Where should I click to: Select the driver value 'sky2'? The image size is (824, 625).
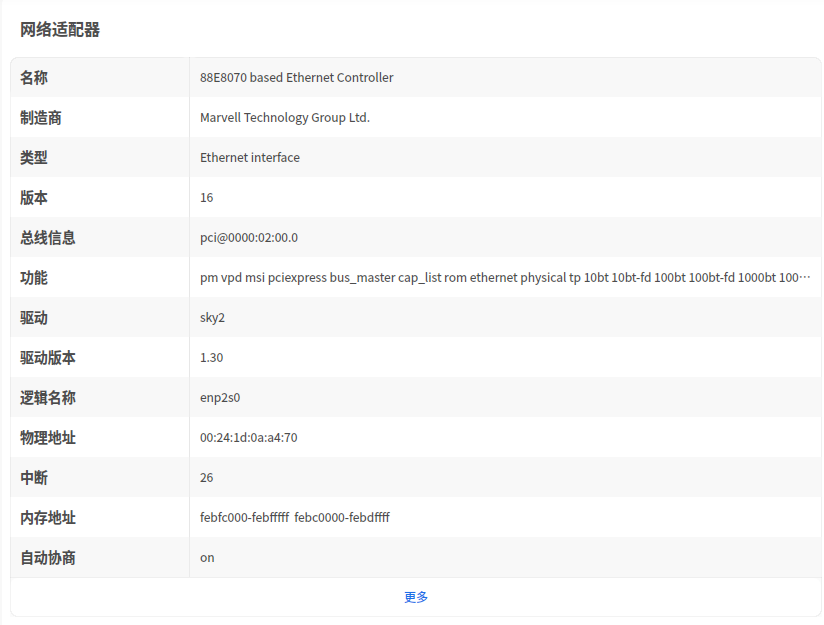212,318
